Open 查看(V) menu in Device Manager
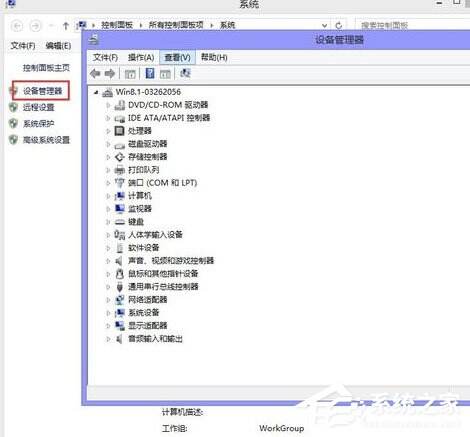This screenshot has height=437, width=470. 177,57
